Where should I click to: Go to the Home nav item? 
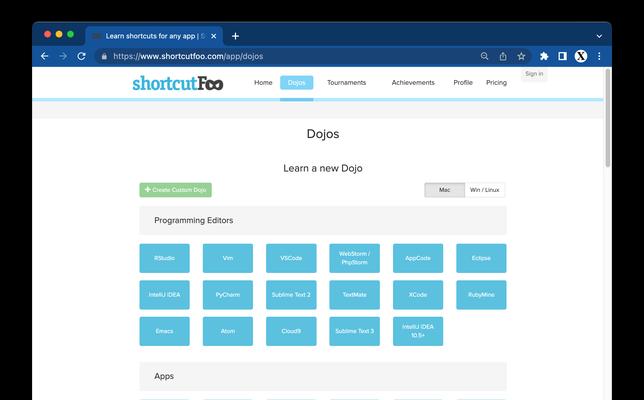click(263, 83)
